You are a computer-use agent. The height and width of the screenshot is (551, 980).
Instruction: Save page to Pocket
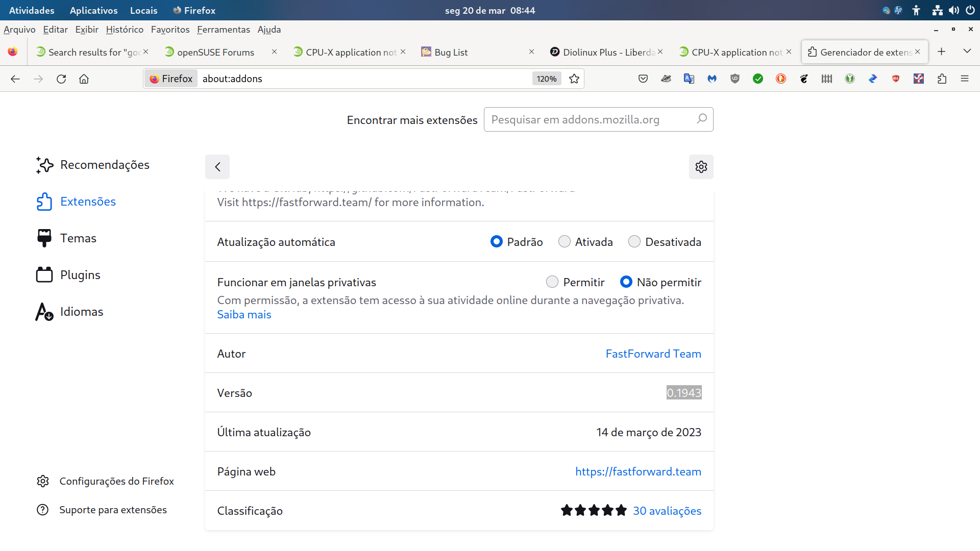coord(643,79)
